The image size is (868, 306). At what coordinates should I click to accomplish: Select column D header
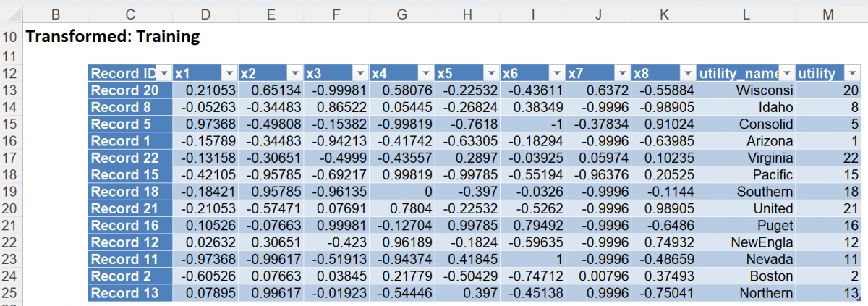pos(205,12)
